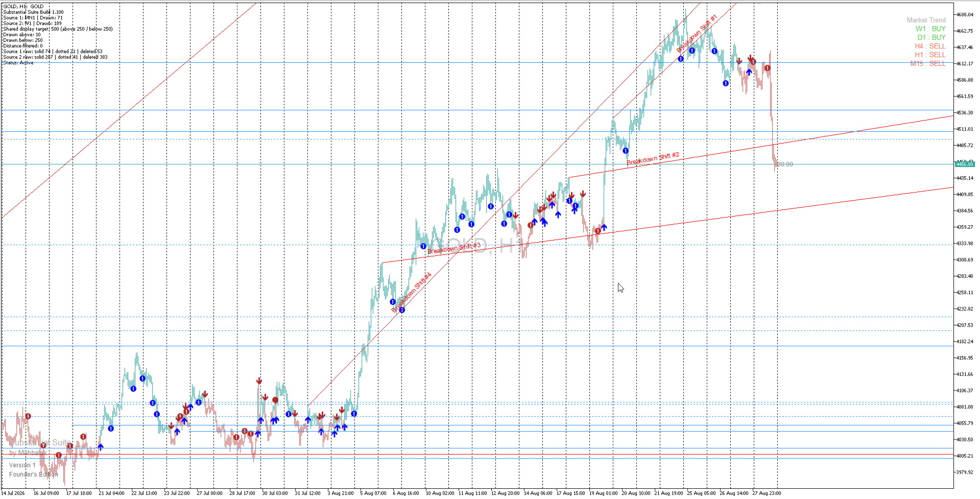Click the 00:00 candle timer label
Image resolution: width=980 pixels, height=499 pixels.
pyautogui.click(x=785, y=164)
